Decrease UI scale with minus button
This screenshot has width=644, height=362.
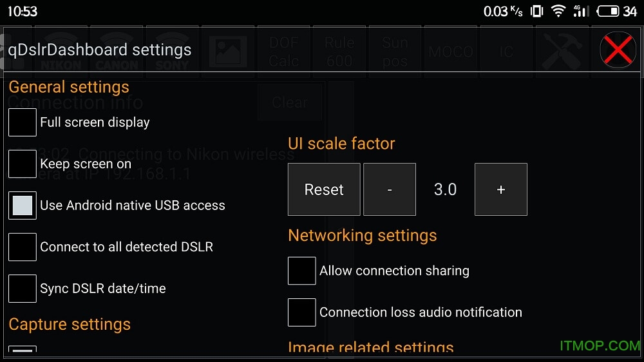tap(390, 189)
